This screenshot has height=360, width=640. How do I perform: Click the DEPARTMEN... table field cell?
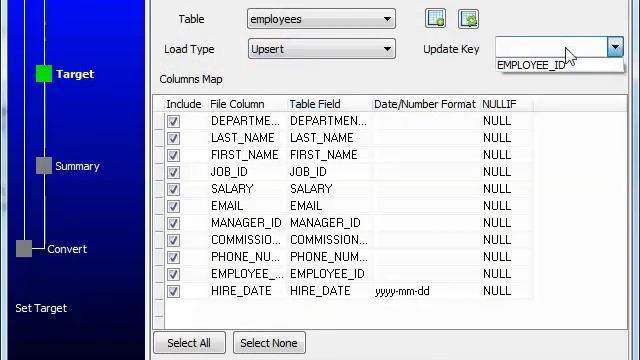pyautogui.click(x=329, y=121)
